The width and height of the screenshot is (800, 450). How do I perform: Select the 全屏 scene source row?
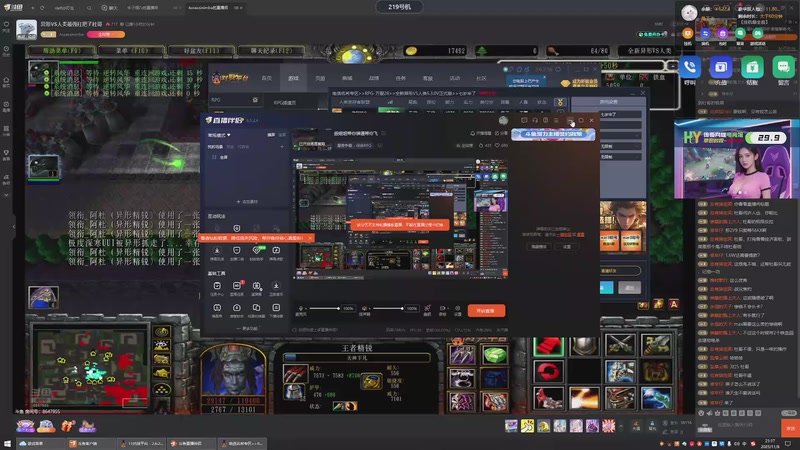pyautogui.click(x=246, y=157)
